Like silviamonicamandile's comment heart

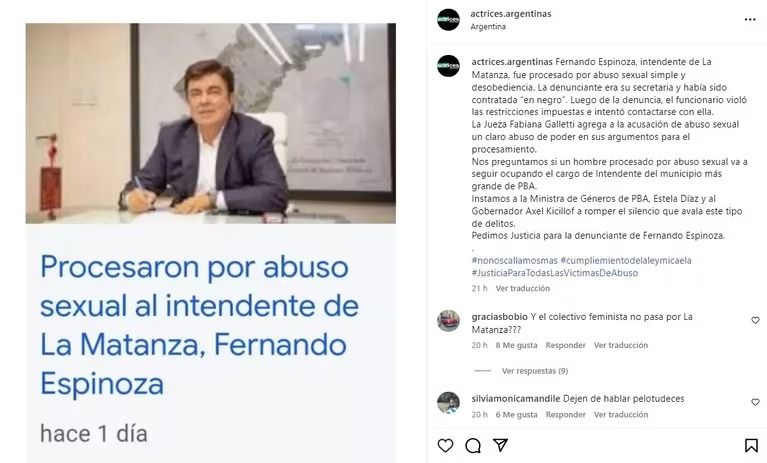(x=755, y=402)
